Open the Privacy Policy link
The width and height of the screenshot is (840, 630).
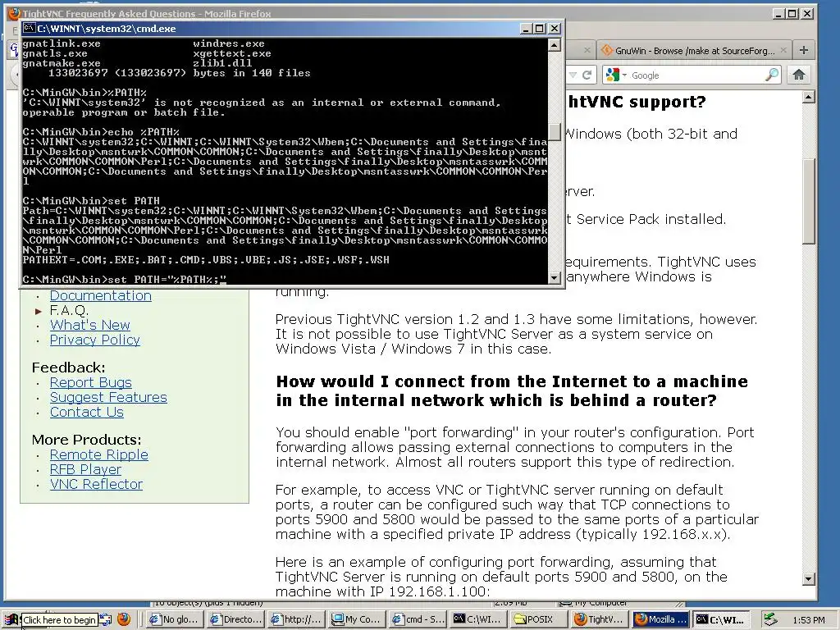coord(95,340)
